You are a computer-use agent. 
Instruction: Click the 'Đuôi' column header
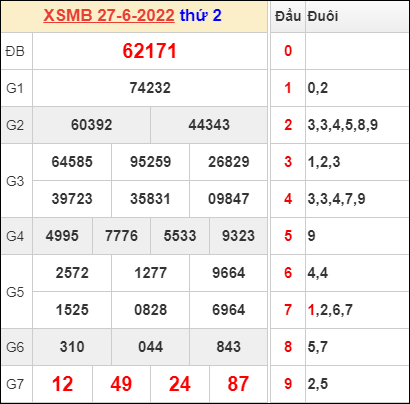323,16
